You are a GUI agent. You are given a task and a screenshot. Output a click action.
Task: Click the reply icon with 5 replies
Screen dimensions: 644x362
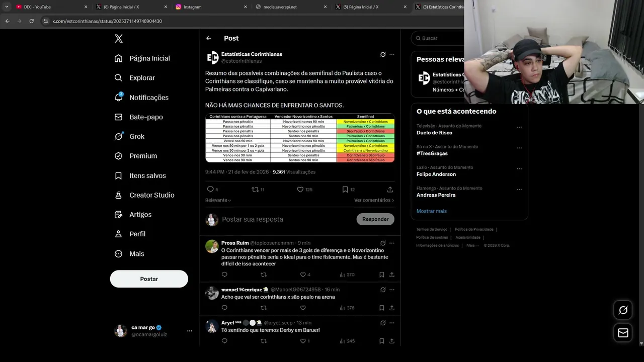[210, 190]
